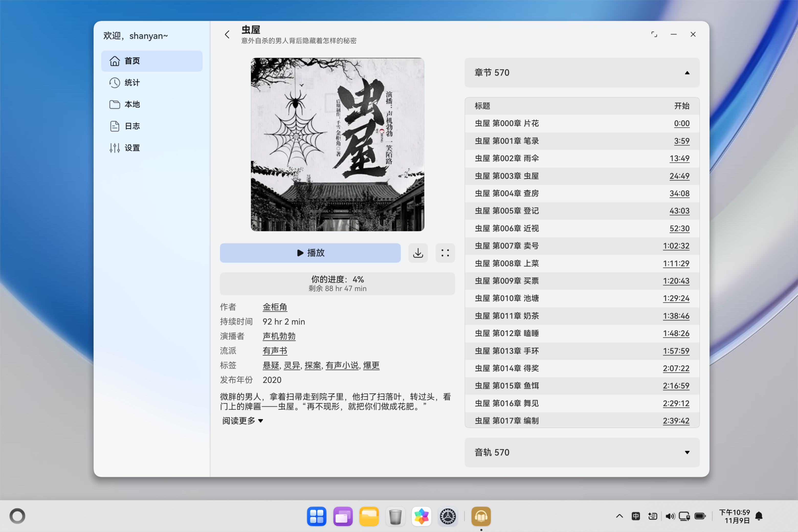Jump to chapter start time 1:11:29
798x532 pixels.
click(x=676, y=263)
